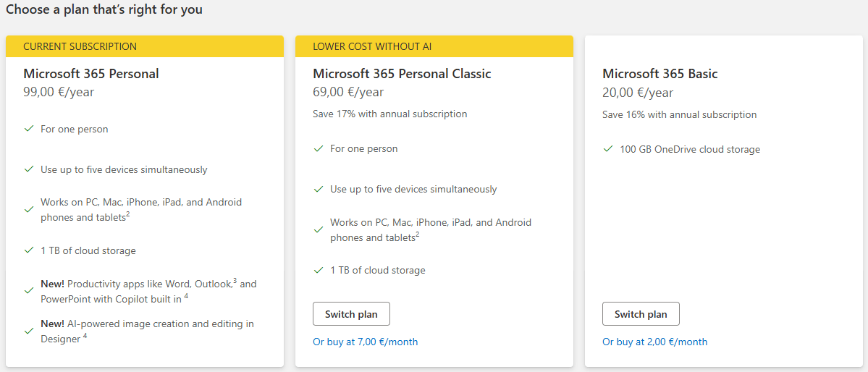Screen dimensions: 868x372
Task: Click 1 TB storage checkmark in Personal Classic
Action: (x=319, y=270)
